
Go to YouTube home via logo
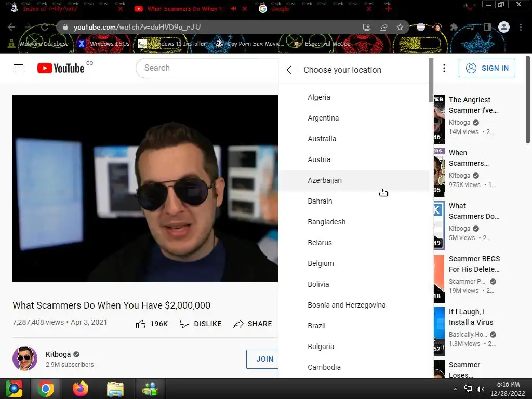pyautogui.click(x=60, y=68)
